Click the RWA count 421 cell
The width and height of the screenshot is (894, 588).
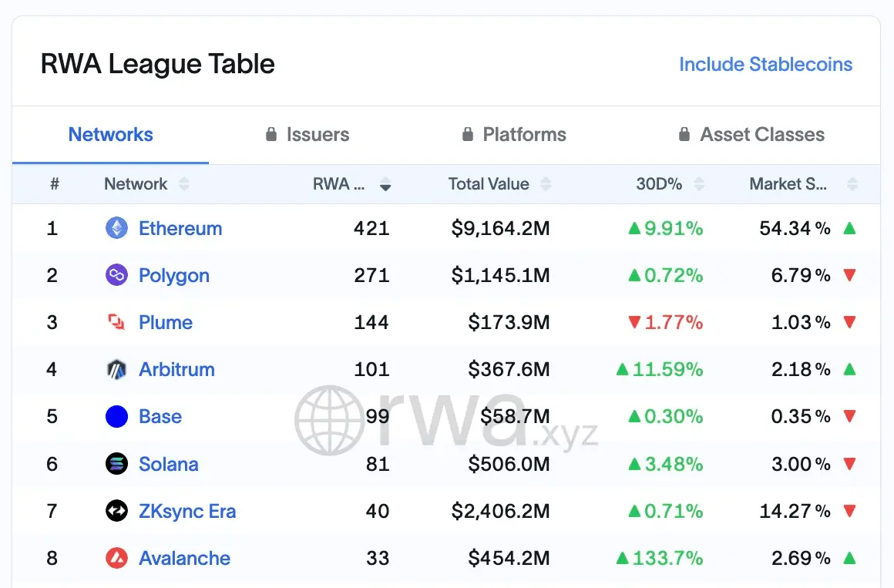coord(371,228)
